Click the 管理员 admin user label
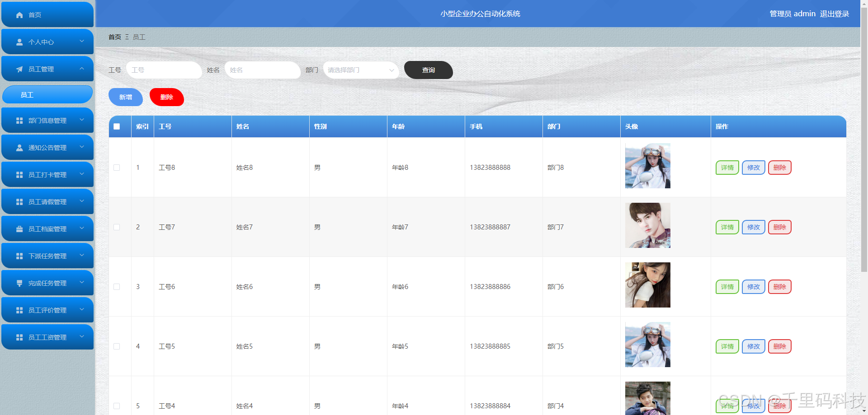This screenshot has width=868, height=415. (793, 14)
